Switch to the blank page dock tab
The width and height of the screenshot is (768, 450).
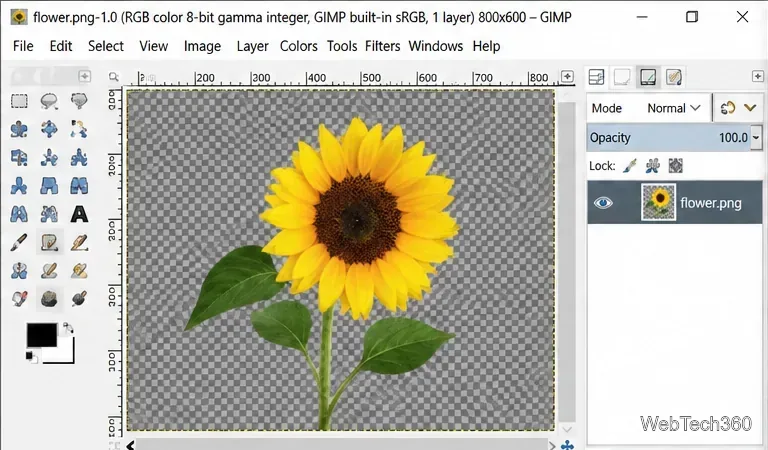622,77
